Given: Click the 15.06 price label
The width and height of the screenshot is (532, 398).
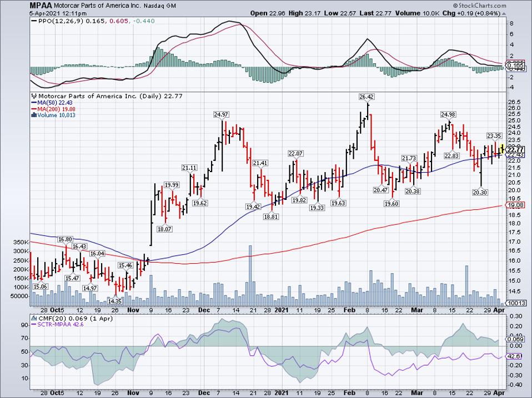Looking at the screenshot, I should (41, 286).
